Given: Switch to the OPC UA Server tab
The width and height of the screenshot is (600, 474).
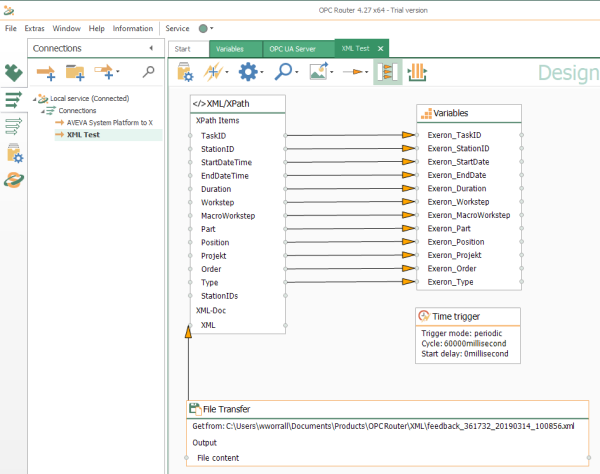Looking at the screenshot, I should [295, 48].
